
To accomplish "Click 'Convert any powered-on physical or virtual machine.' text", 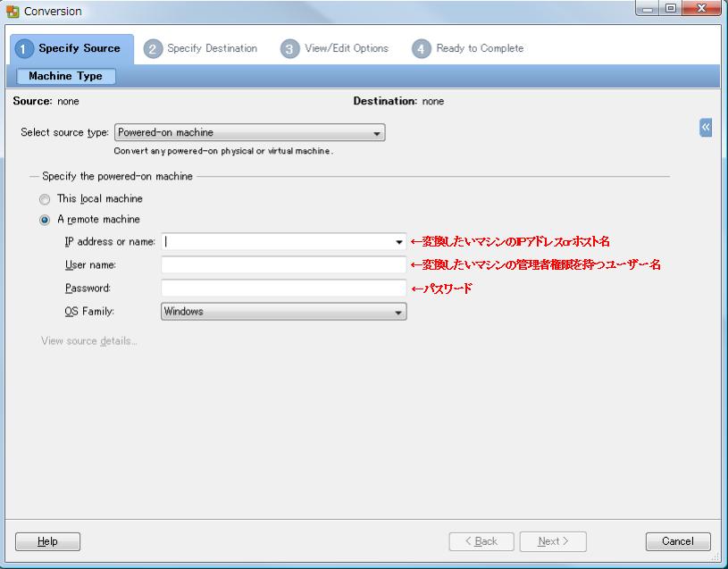I will pos(223,151).
